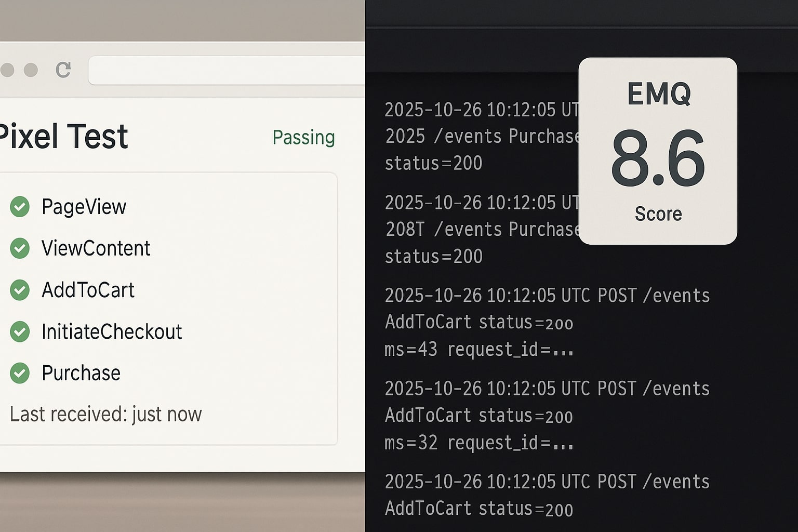Click the Pixel Test heading
The image size is (798, 532).
(x=63, y=137)
